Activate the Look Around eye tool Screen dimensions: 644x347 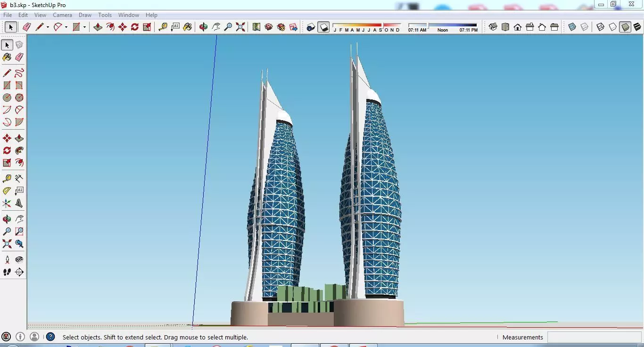pyautogui.click(x=19, y=260)
